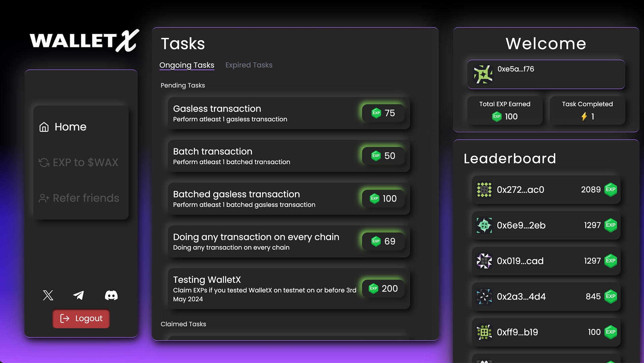Click EXP badge in 0x2a3...4d4 row
The height and width of the screenshot is (363, 644).
pyautogui.click(x=611, y=297)
